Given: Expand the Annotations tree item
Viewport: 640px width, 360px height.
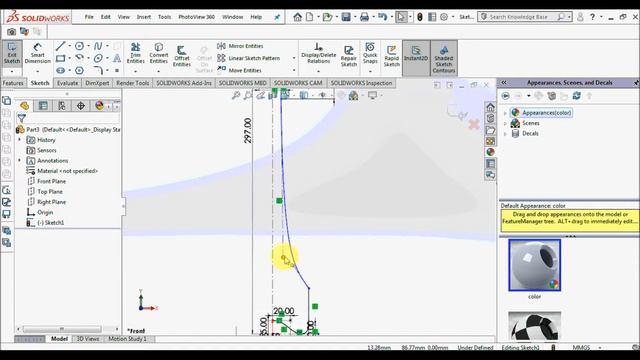Looking at the screenshot, I should [19, 160].
